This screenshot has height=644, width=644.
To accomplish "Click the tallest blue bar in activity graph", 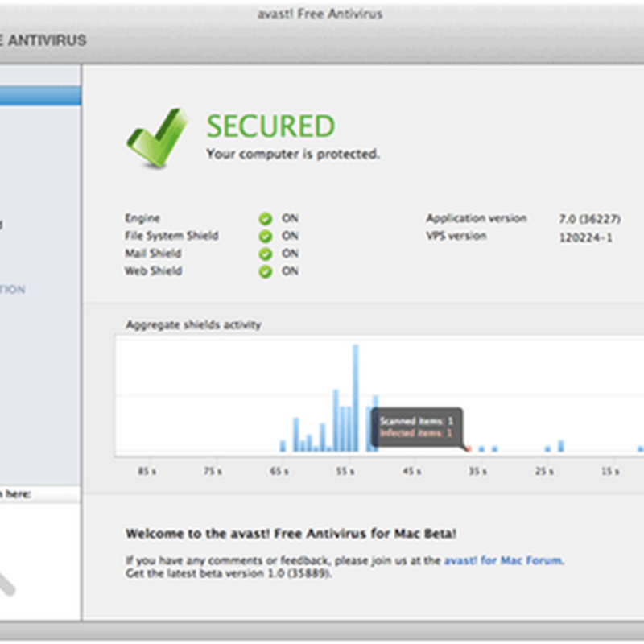I will 356,398.
